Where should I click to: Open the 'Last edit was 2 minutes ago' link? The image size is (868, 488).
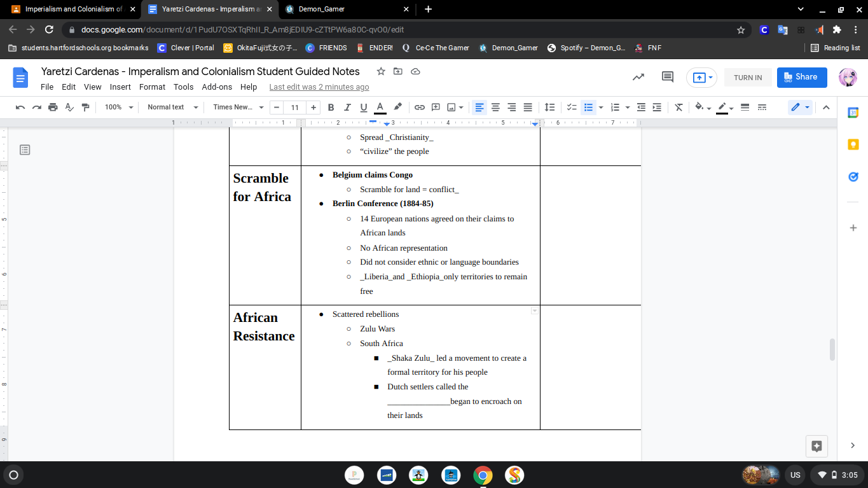coord(319,87)
